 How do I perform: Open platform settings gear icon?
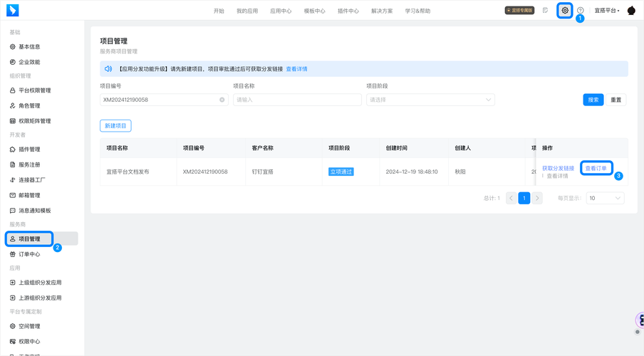click(565, 11)
